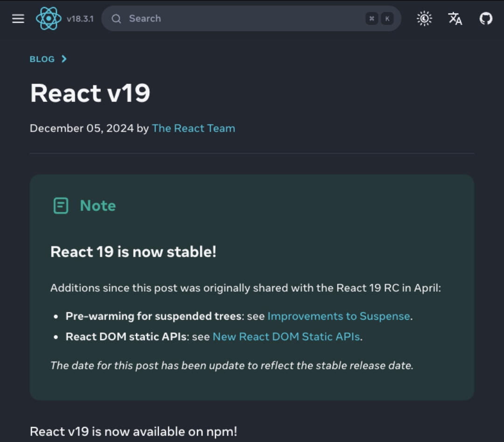Viewport: 504px width, 442px height.
Task: Click the React v19 page heading
Action: pos(90,93)
